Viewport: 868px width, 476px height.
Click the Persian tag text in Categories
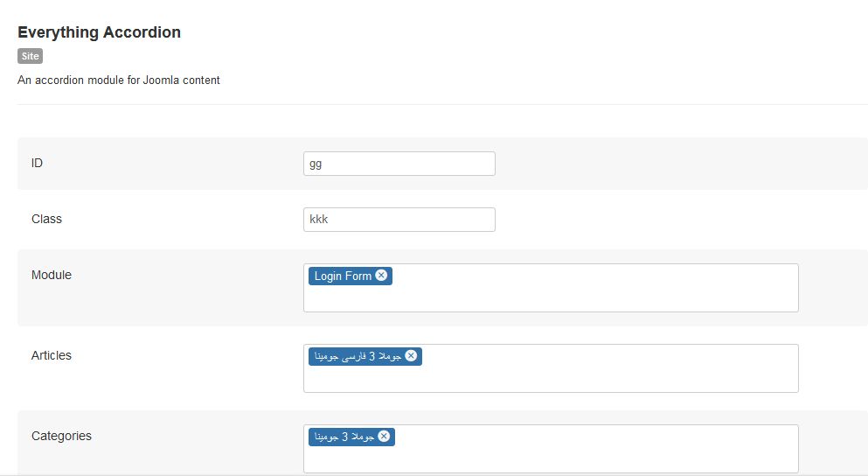click(344, 437)
